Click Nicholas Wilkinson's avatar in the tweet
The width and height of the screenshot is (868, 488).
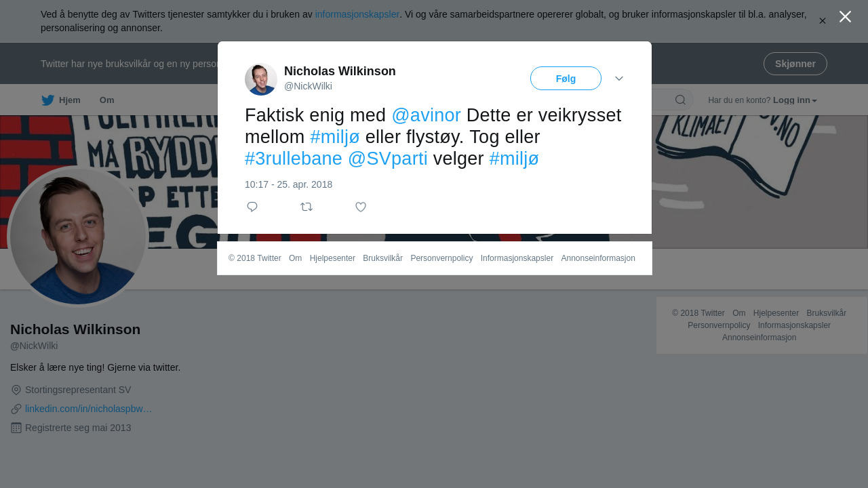point(261,79)
